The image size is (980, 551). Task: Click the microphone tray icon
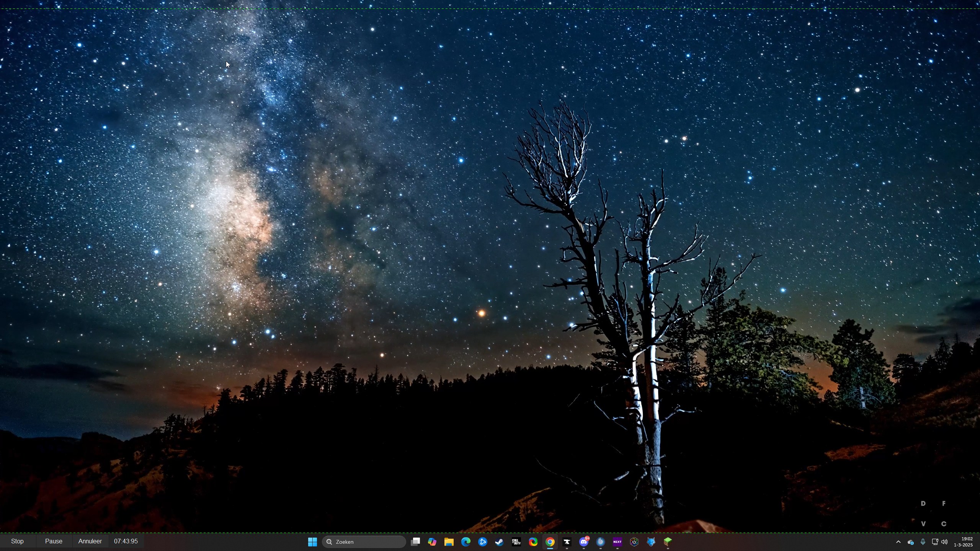(x=923, y=542)
